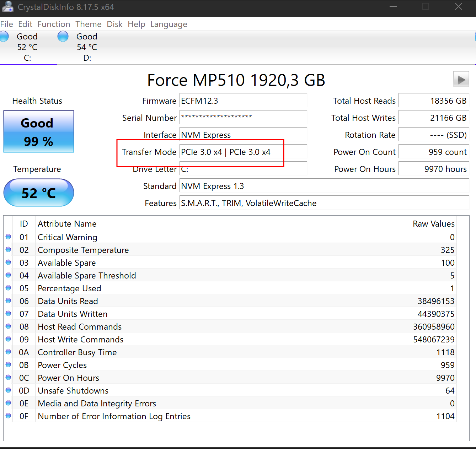The image size is (476, 449).
Task: Click the Good 99 % health status button
Action: (39, 131)
